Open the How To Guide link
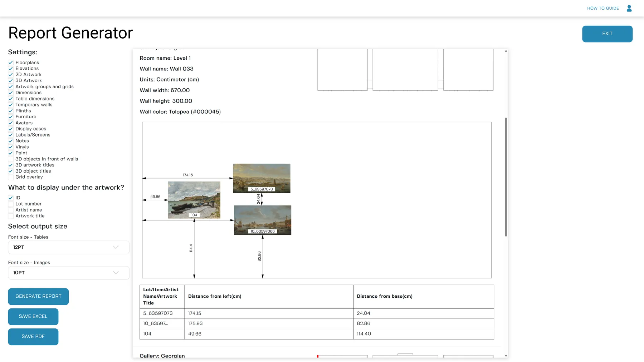Screen dimensions: 644x362 point(603,8)
